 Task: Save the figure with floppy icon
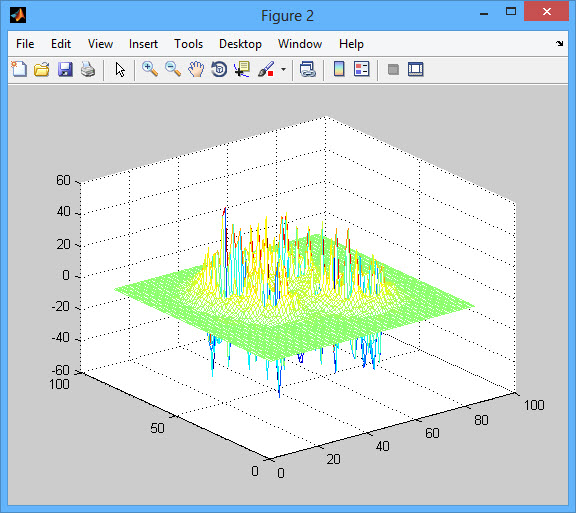tap(65, 69)
